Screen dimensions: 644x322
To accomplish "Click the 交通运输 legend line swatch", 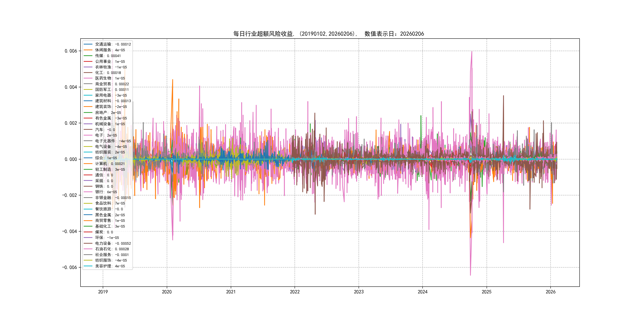I will point(88,44).
